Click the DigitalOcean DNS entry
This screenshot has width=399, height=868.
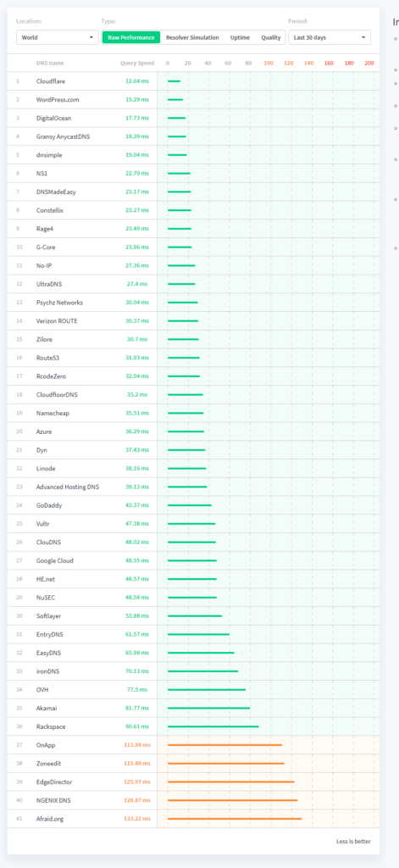(53, 118)
